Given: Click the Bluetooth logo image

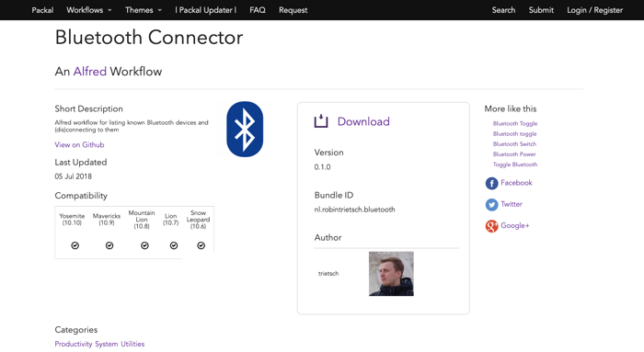Looking at the screenshot, I should coord(245,130).
